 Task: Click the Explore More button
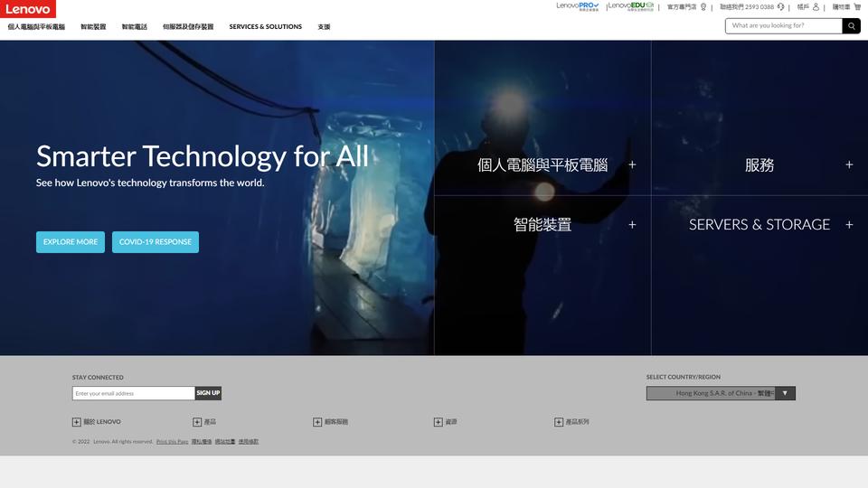[x=71, y=242]
